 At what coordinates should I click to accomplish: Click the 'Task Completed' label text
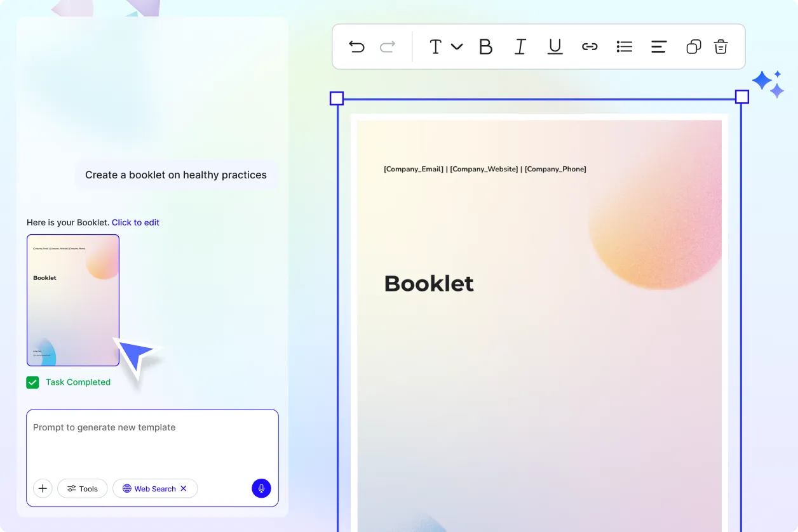78,382
